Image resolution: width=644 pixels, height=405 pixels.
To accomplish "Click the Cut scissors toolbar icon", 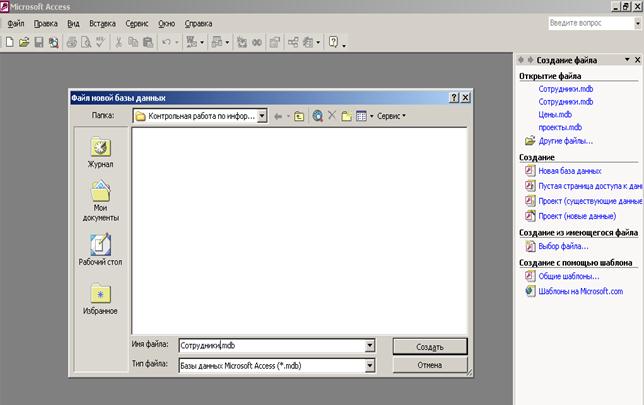I will 118,42.
